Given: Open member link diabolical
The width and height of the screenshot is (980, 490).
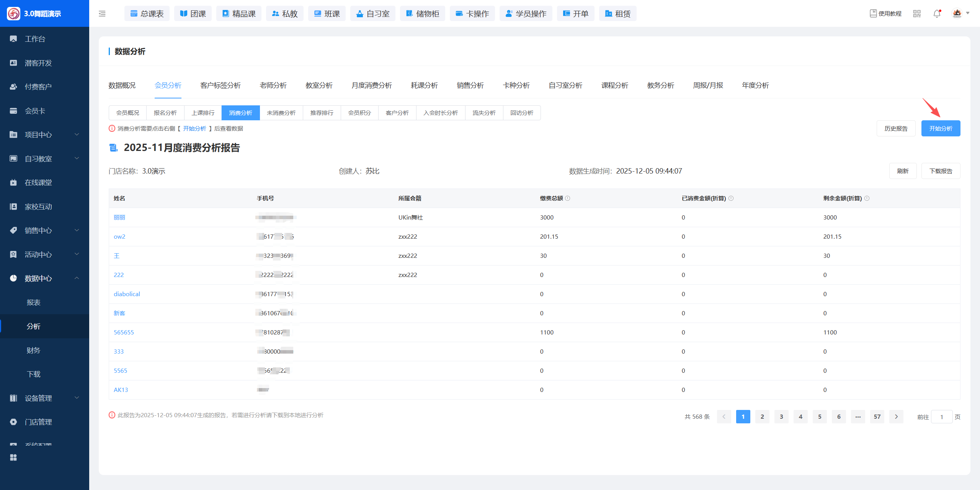Looking at the screenshot, I should 127,294.
